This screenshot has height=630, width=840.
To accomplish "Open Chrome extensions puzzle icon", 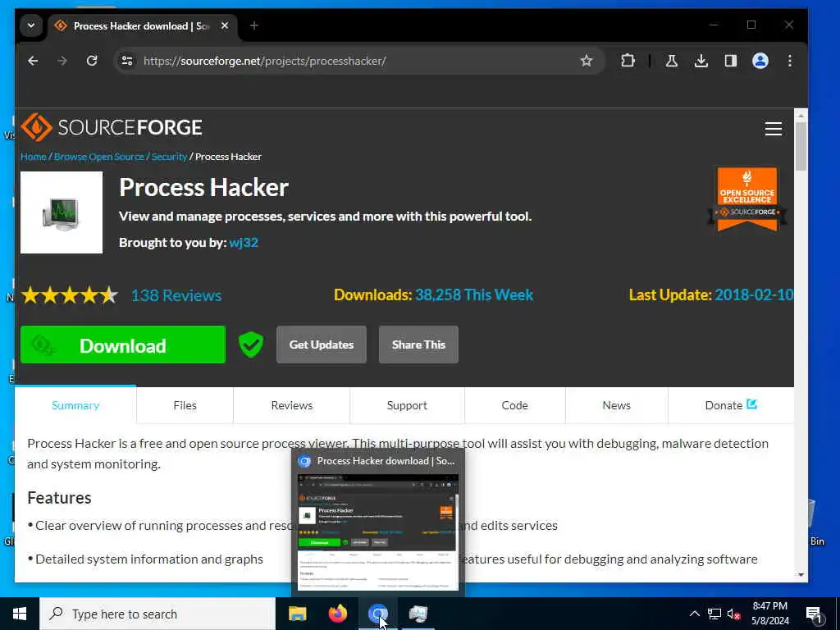I will point(628,61).
